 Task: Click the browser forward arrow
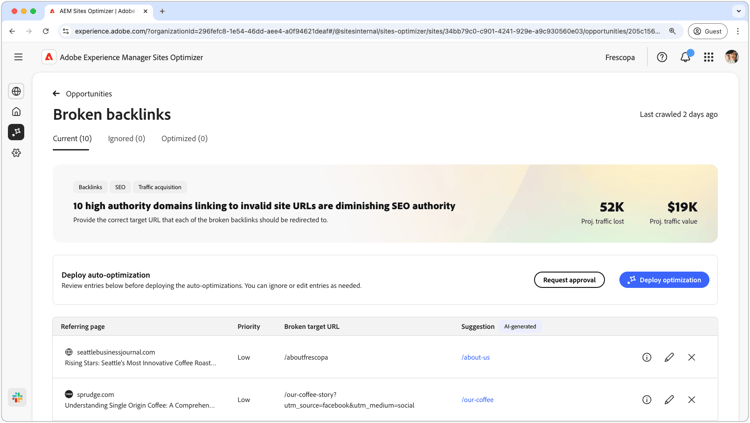click(29, 31)
